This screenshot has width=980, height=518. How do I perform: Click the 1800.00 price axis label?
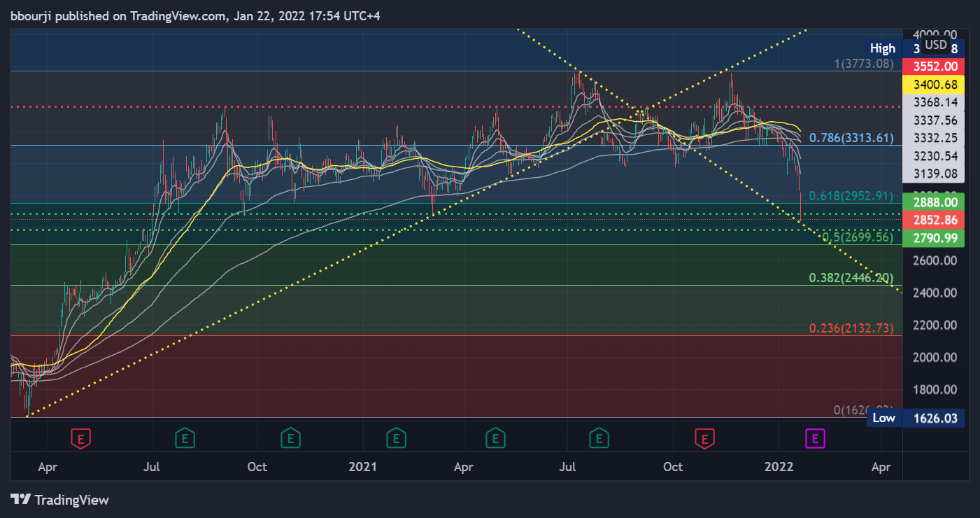(934, 389)
